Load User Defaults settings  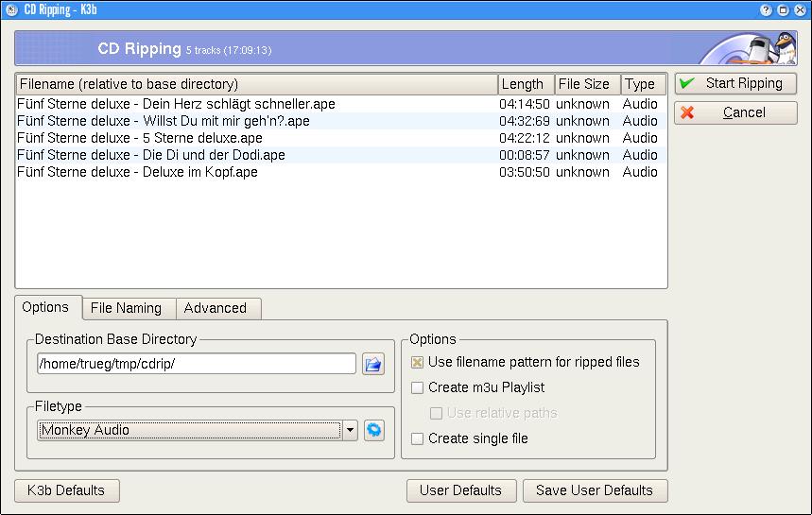461,490
